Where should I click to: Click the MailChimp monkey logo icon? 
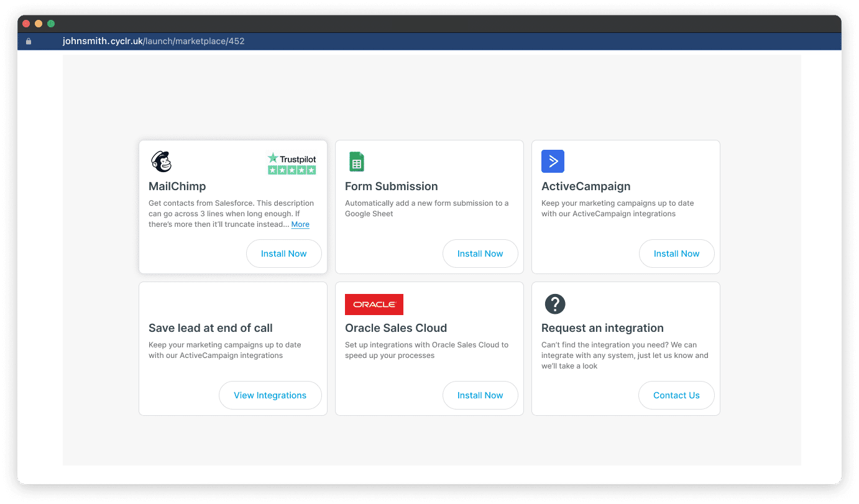(161, 161)
